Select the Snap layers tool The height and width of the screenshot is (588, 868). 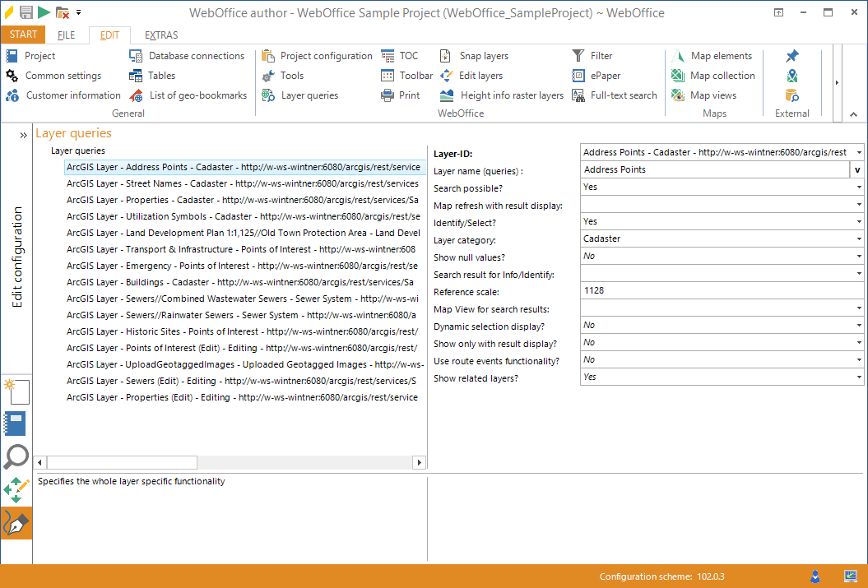(478, 56)
